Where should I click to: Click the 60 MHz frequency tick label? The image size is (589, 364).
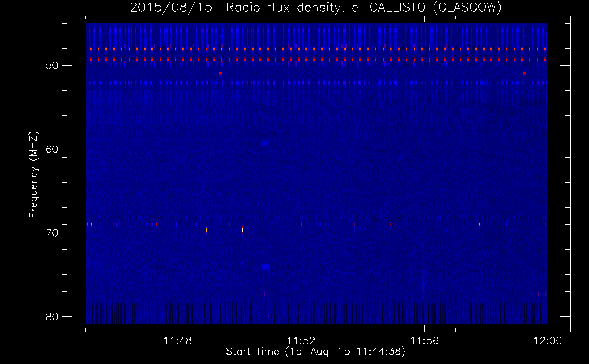click(52, 149)
